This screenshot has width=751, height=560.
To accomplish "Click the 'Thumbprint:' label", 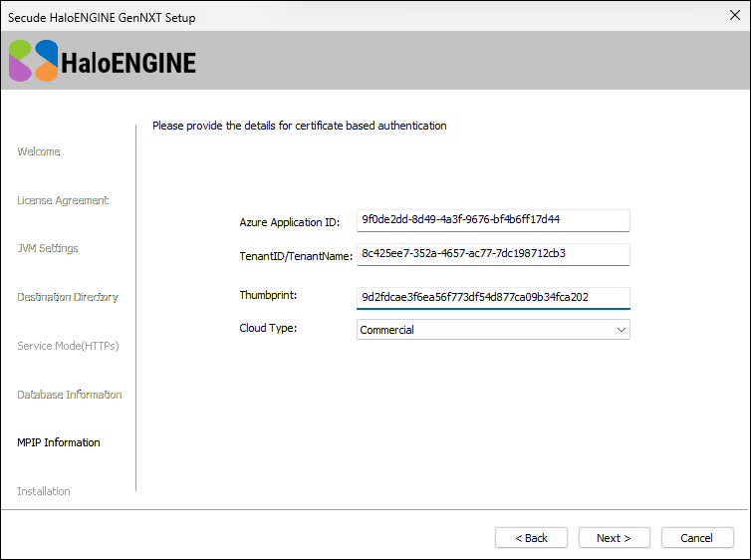I will click(x=268, y=295).
